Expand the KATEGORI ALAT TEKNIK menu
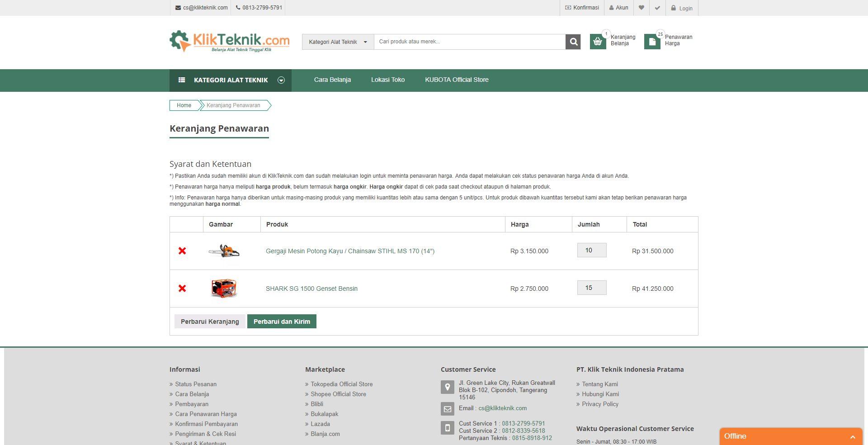Viewport: 868px width, 445px height. pos(231,80)
